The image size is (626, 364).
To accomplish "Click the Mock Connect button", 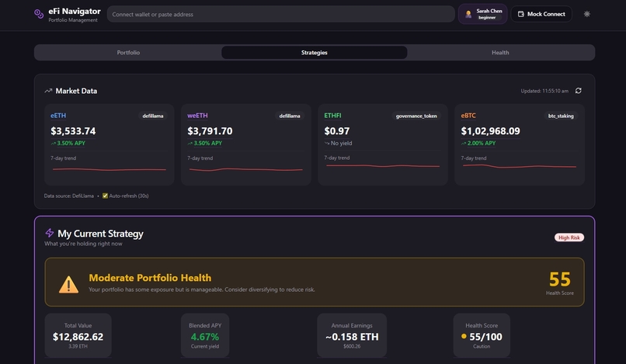I will [x=541, y=14].
